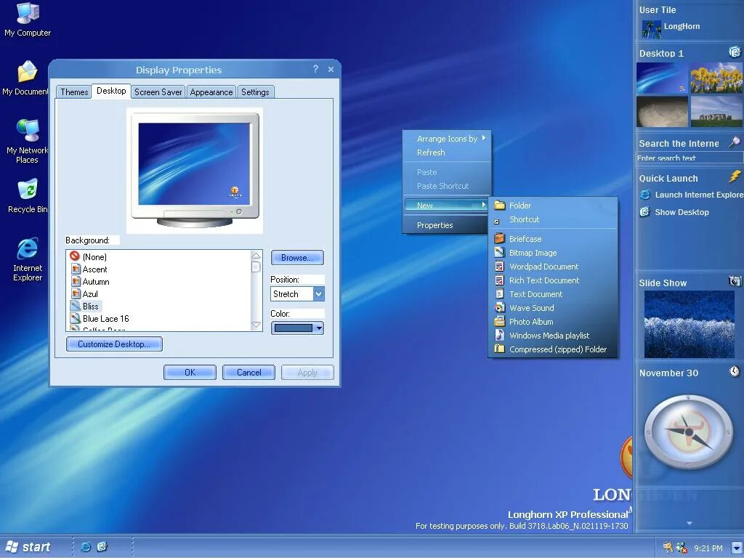The width and height of the screenshot is (744, 560).
Task: Click the Slide Show picture
Action: click(689, 324)
